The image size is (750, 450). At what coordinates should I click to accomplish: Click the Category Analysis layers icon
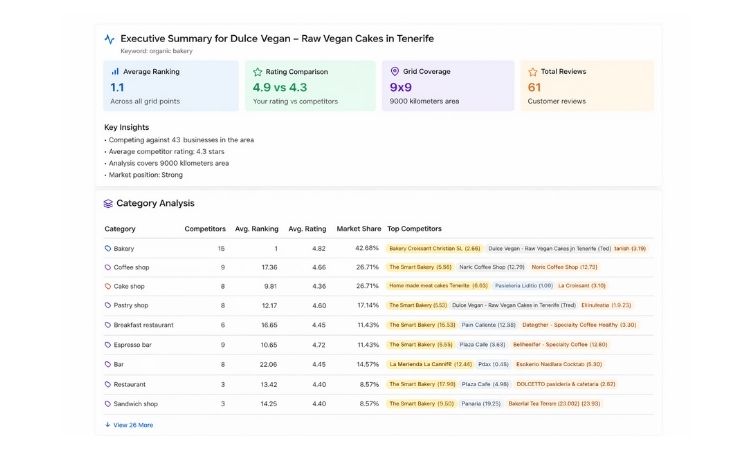click(x=109, y=203)
